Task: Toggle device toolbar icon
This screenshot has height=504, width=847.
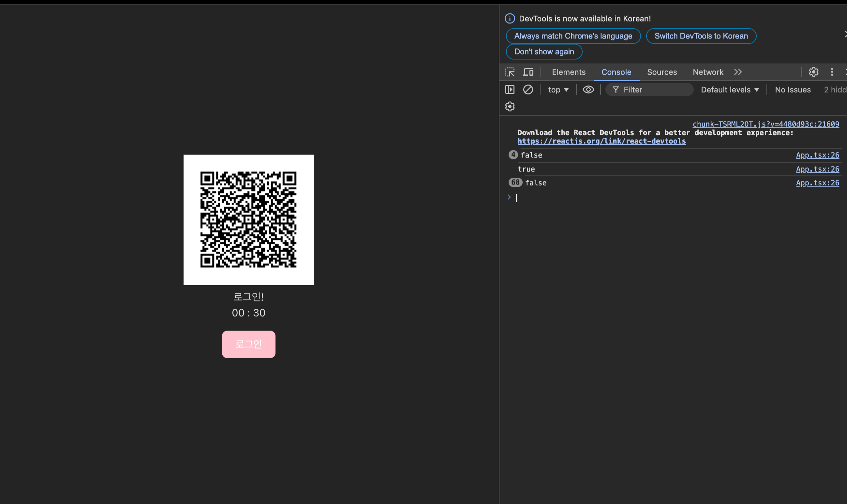Action: point(528,72)
